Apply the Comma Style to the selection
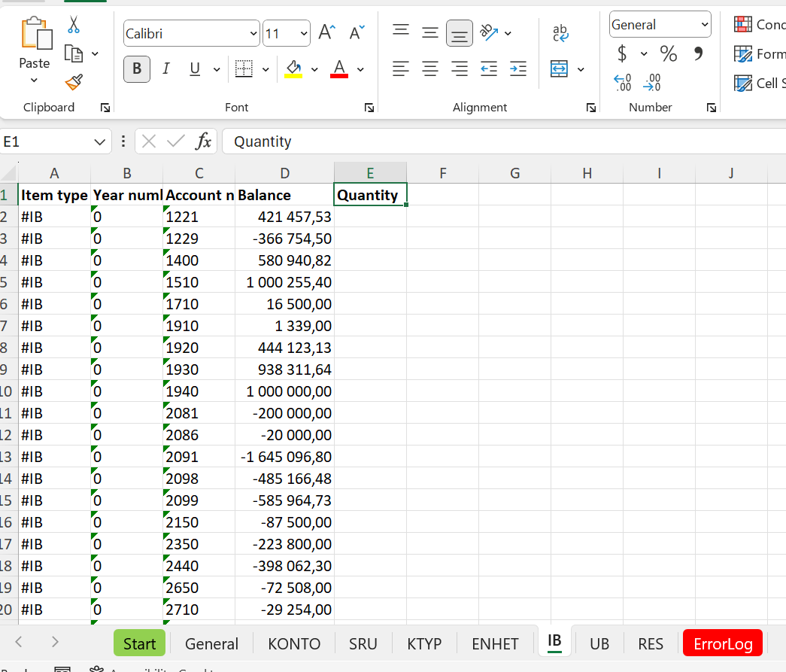The height and width of the screenshot is (672, 786). [x=698, y=53]
